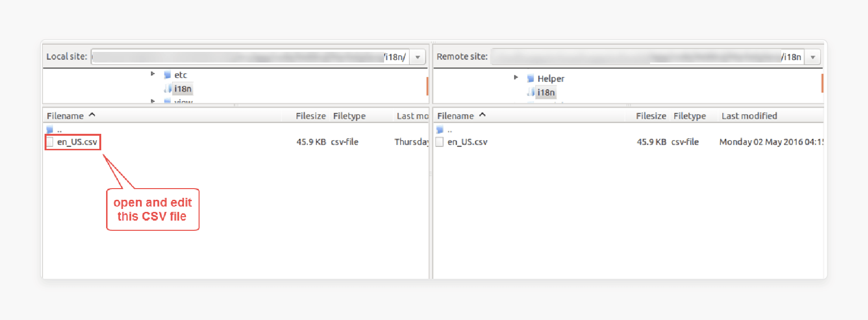
Task: Select remote en_US.csv file name
Action: pos(467,142)
